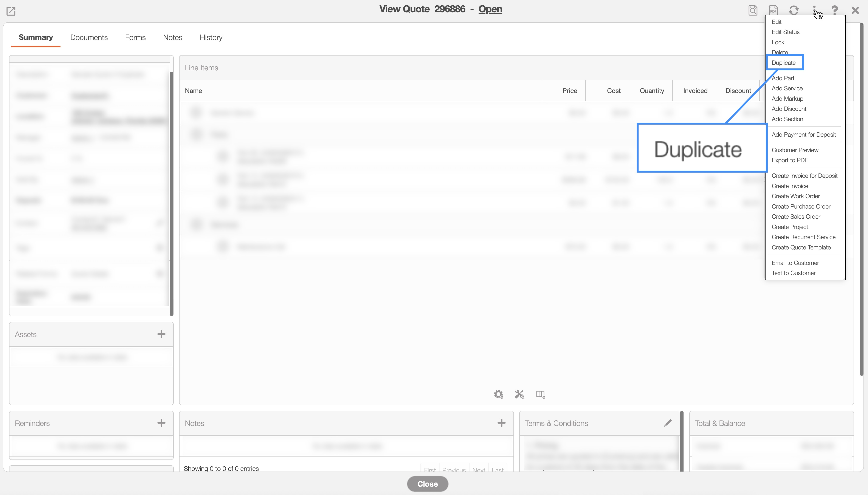Click the refresh arrows icon
This screenshot has height=495, width=868.
(x=794, y=10)
